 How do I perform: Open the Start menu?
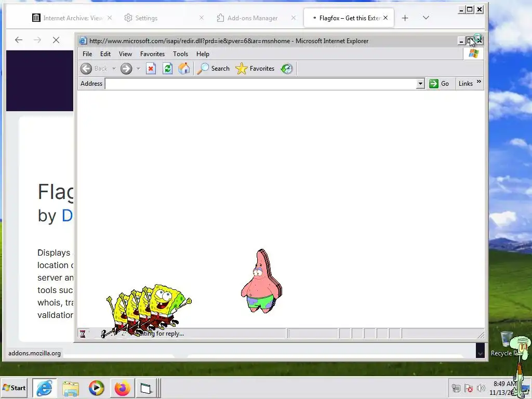click(x=14, y=388)
